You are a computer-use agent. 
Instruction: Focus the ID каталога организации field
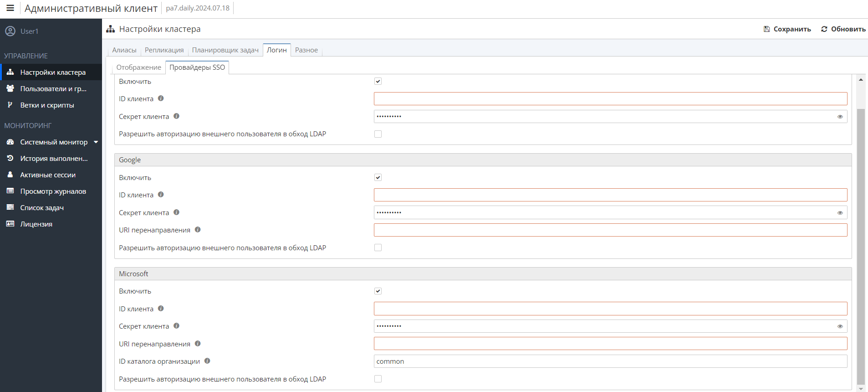(610, 361)
